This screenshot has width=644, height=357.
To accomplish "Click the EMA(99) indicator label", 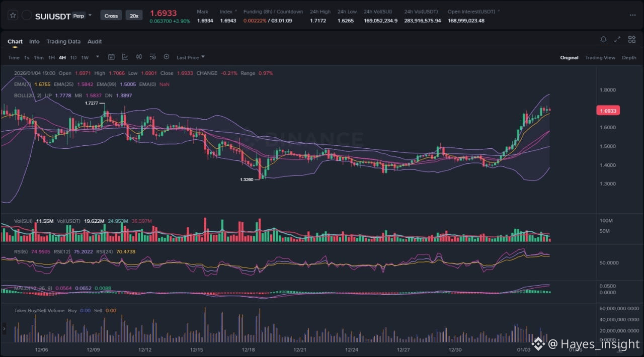I will tap(107, 84).
